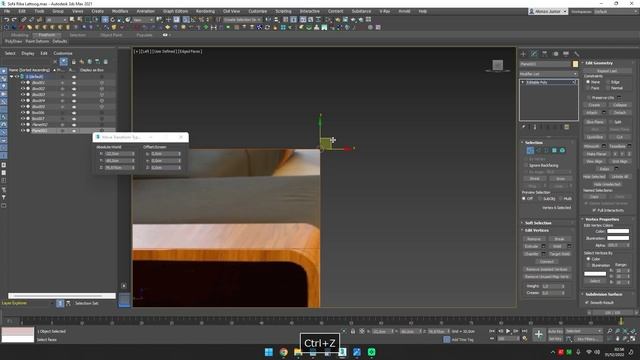640x360 pixels.
Task: Open the Display tab in command panel
Action: 566,54
